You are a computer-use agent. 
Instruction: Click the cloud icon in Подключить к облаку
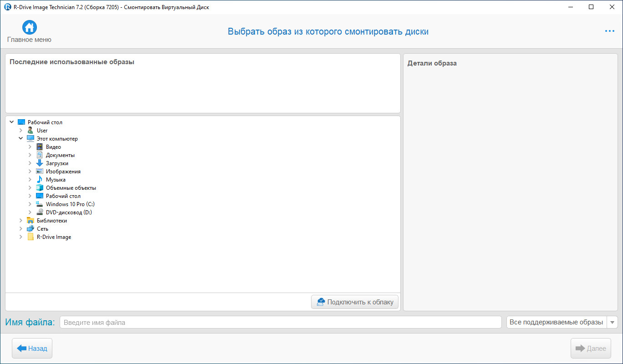(x=321, y=302)
